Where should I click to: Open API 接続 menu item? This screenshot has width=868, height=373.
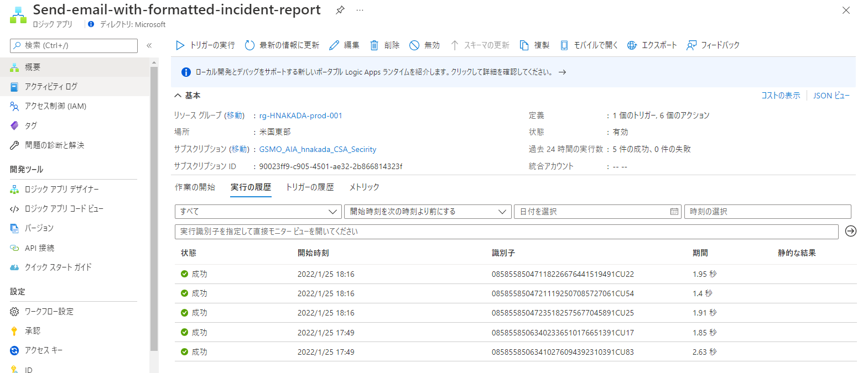point(75,248)
